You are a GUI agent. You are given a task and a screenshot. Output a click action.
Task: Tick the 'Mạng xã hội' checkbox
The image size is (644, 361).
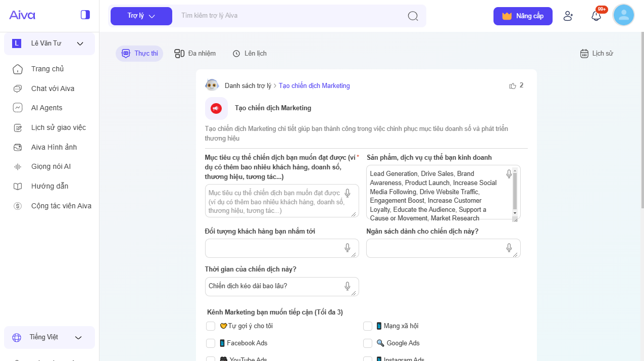coord(368,326)
